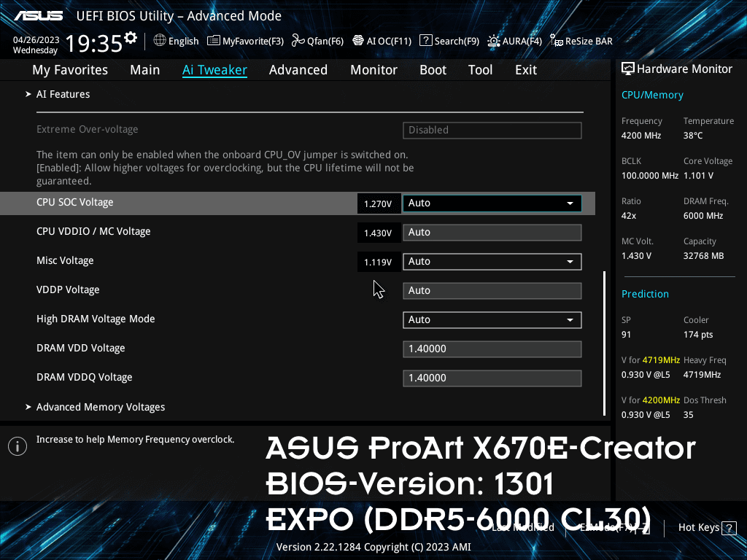Click the 1.430V VDDIO voltage readout

coord(378,233)
